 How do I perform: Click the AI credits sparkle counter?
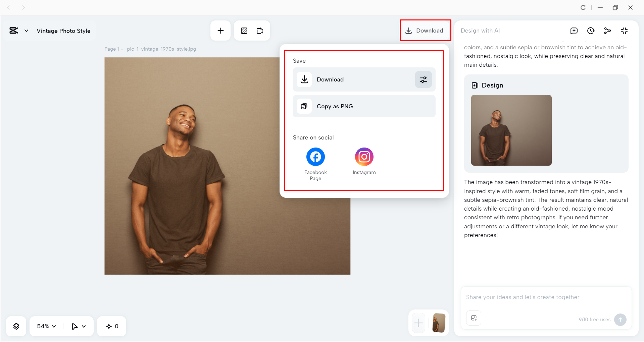pyautogui.click(x=112, y=326)
